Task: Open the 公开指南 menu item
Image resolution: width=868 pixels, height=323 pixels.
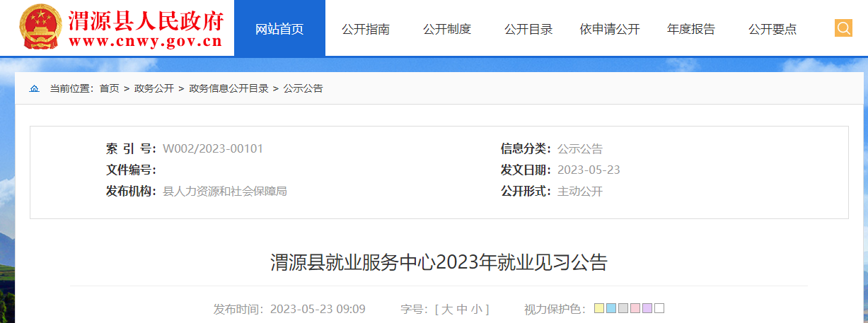Action: point(366,29)
